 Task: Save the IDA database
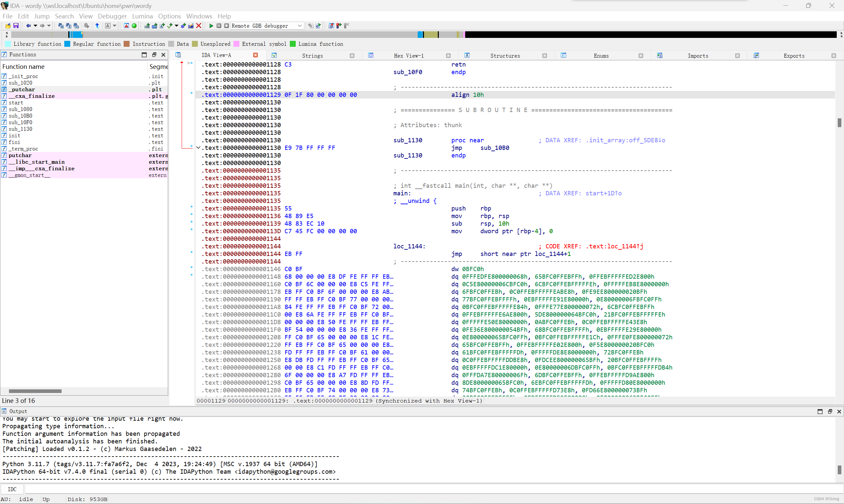[x=16, y=26]
